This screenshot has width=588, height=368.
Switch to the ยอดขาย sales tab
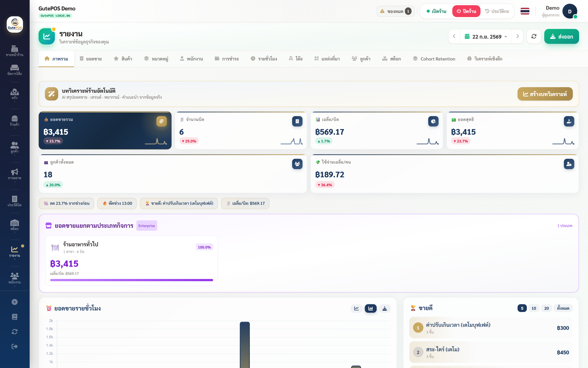tap(90, 59)
